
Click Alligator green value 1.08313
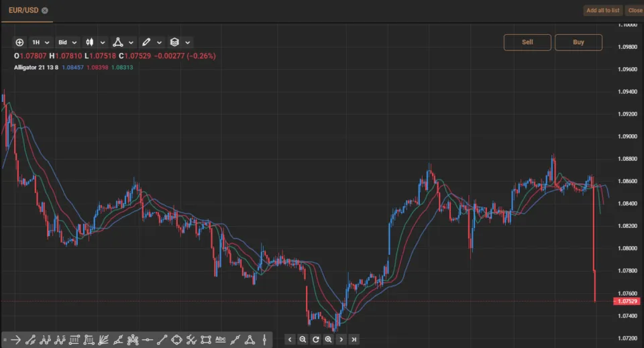[x=122, y=67]
